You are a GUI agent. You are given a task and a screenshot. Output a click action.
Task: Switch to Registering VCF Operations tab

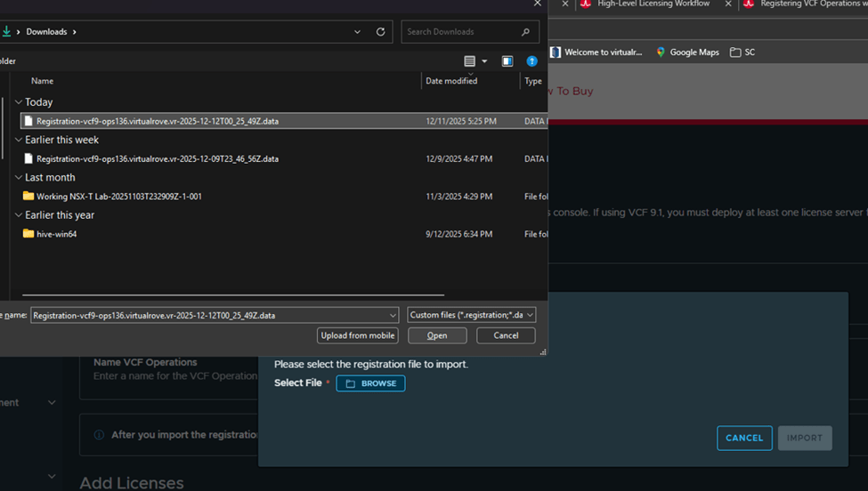tap(806, 4)
